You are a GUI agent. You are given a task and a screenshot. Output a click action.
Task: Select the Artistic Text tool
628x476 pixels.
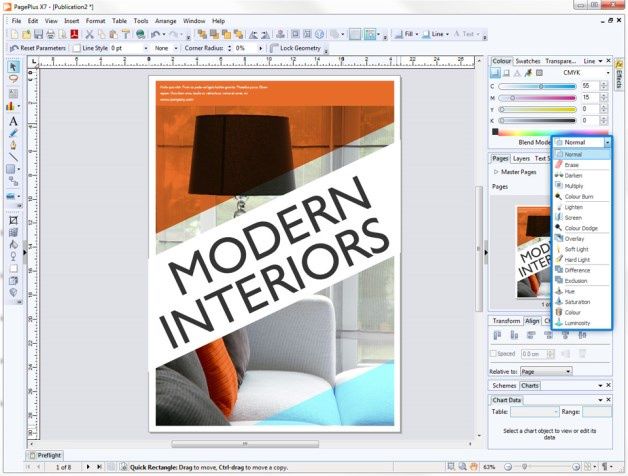[x=13, y=121]
